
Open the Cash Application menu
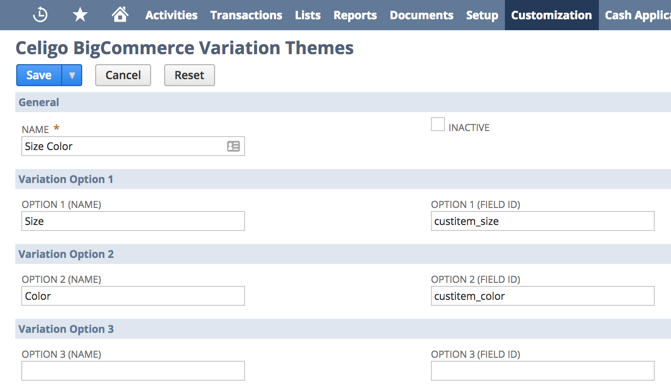(638, 15)
